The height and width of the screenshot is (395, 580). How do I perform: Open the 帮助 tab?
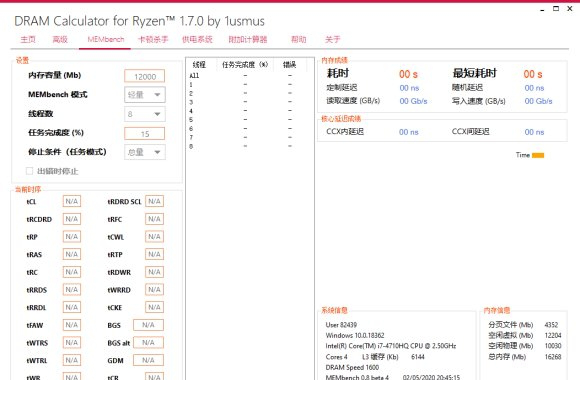coord(299,39)
